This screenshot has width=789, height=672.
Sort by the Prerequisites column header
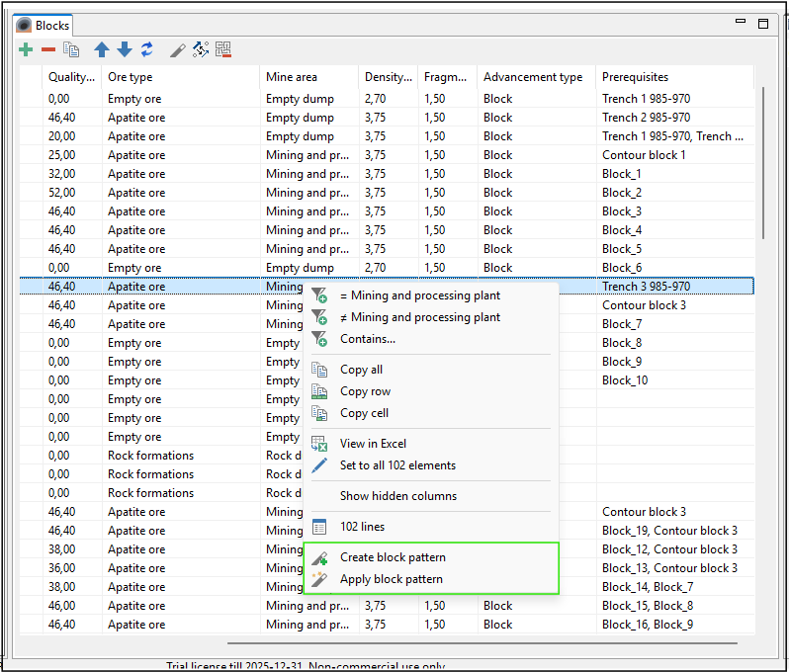(675, 77)
